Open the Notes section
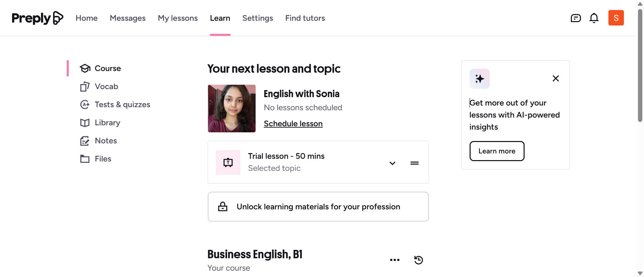Image resolution: width=644 pixels, height=277 pixels. click(x=106, y=141)
